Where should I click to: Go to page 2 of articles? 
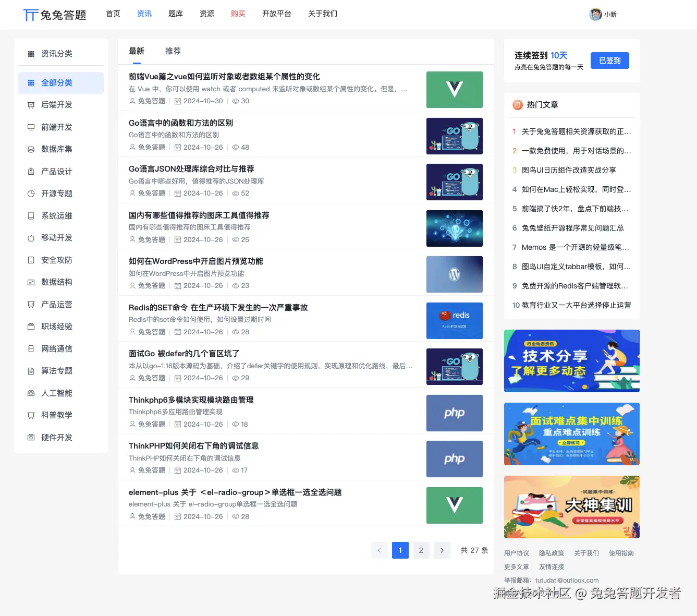pyautogui.click(x=421, y=550)
